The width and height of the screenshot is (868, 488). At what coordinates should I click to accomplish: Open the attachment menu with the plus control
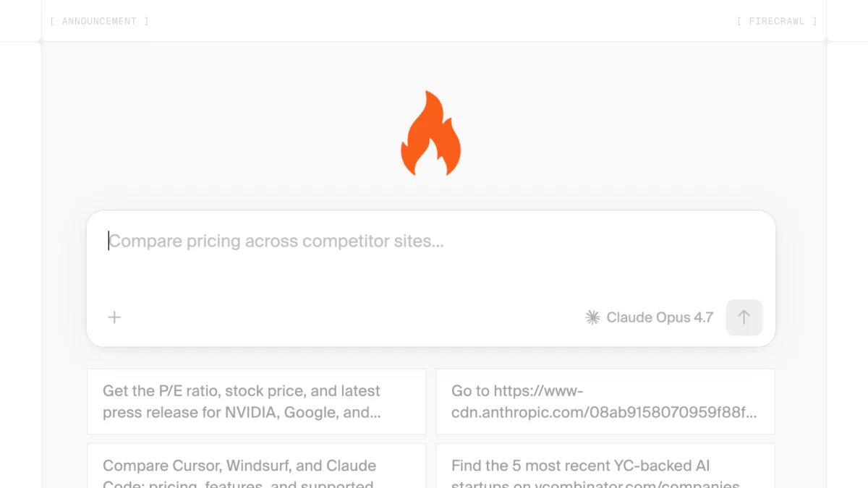point(114,317)
